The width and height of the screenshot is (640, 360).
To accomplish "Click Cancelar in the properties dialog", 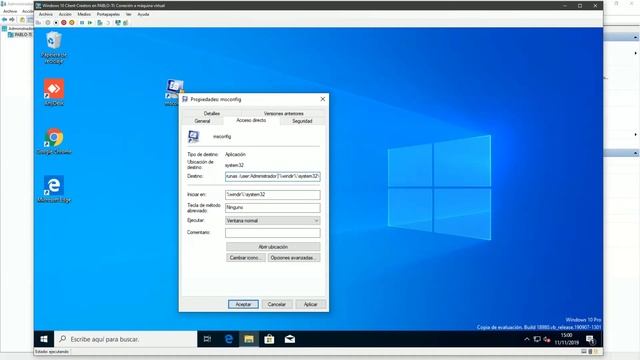I will pyautogui.click(x=277, y=304).
